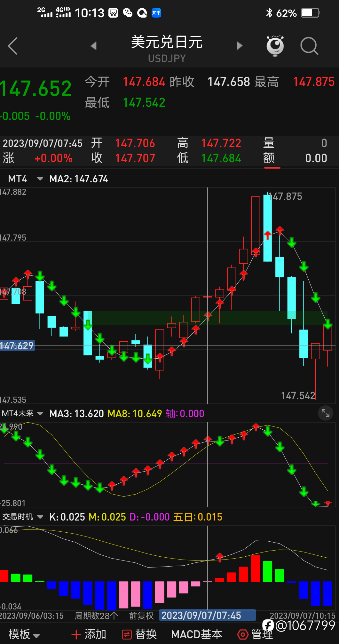
Task: Tap the chart high label 147.875
Action: pyautogui.click(x=285, y=196)
